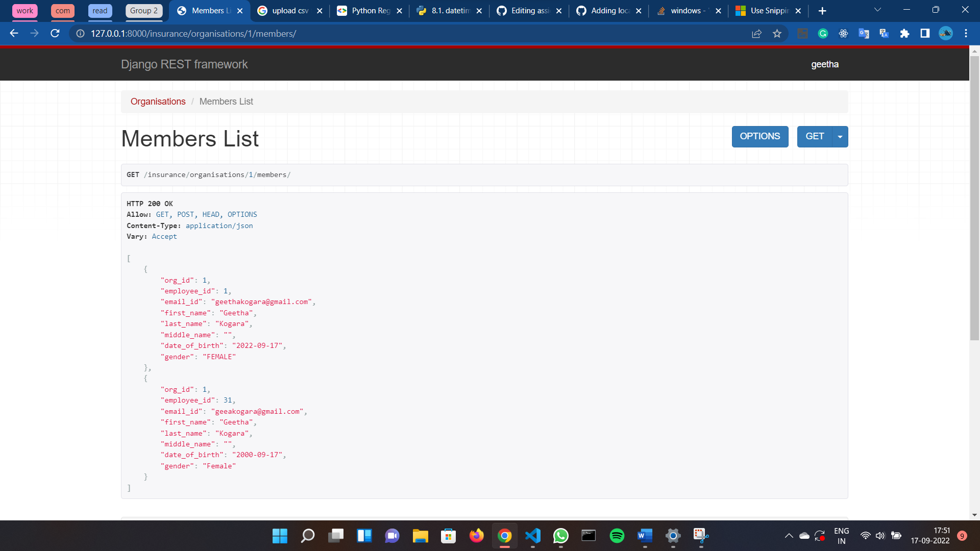The image size is (980, 551).
Task: Reload the Members List page
Action: pos(55,33)
